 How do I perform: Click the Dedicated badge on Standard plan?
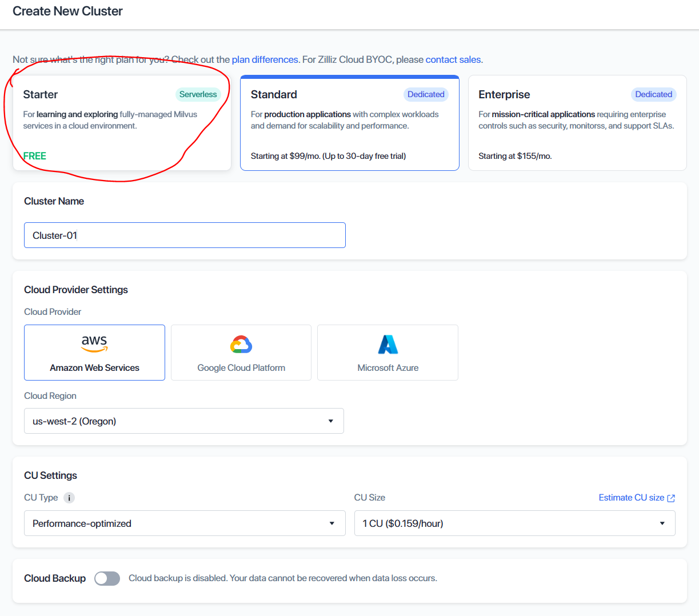[x=426, y=94]
